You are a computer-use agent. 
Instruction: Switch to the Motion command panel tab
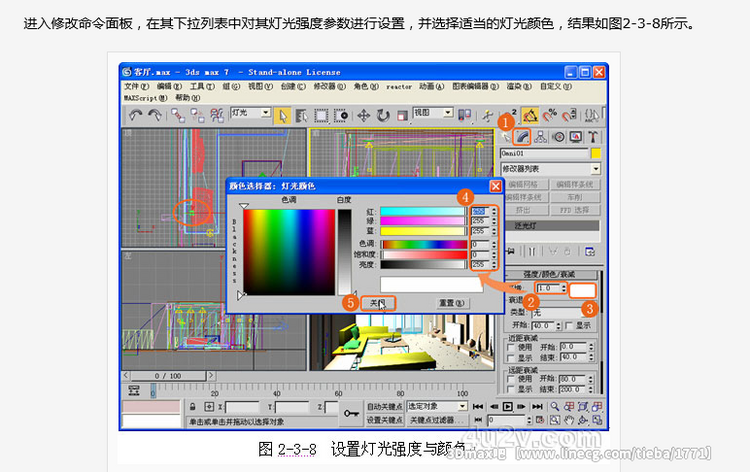558,137
